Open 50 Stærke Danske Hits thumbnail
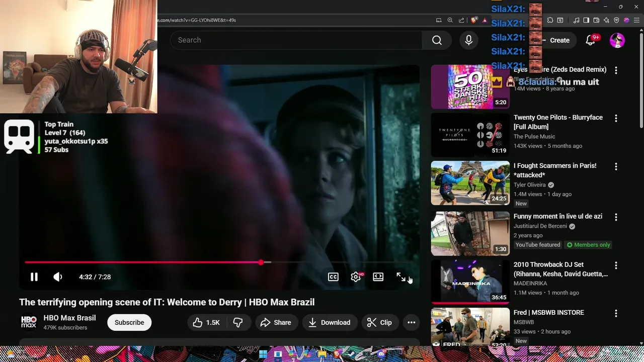This screenshot has width=644, height=362. (470, 86)
